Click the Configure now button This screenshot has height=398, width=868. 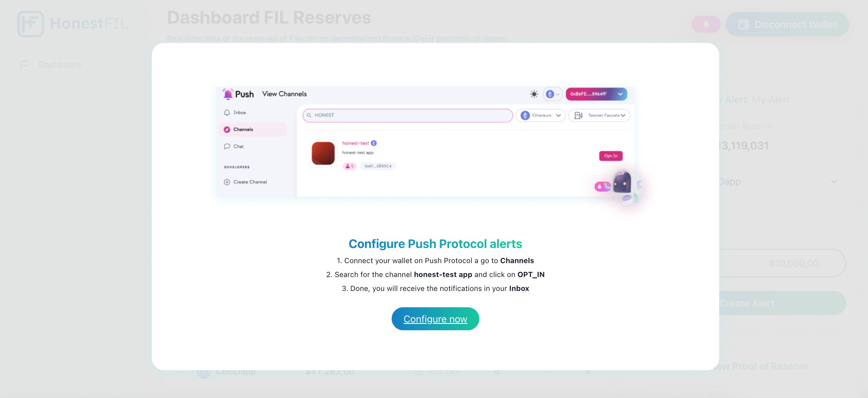click(x=435, y=319)
